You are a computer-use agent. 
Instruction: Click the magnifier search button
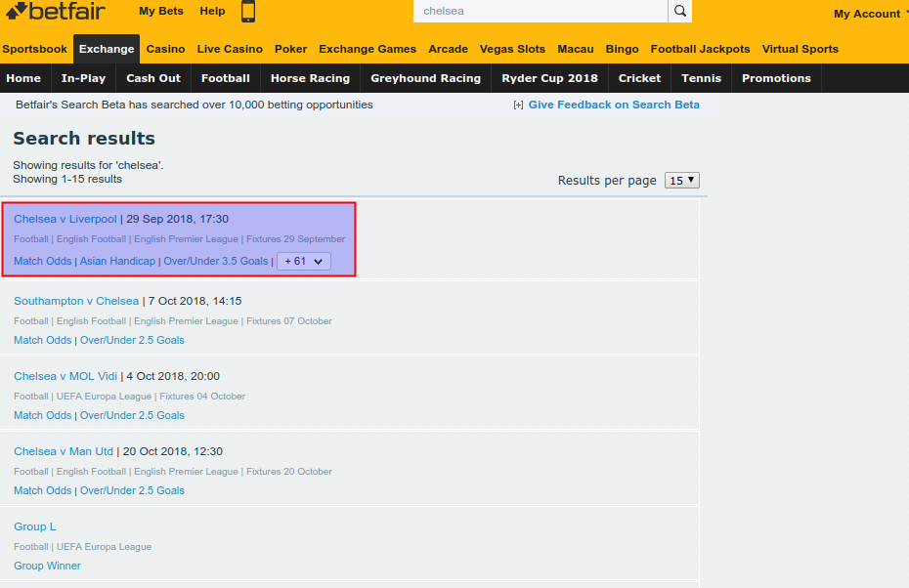click(x=680, y=11)
